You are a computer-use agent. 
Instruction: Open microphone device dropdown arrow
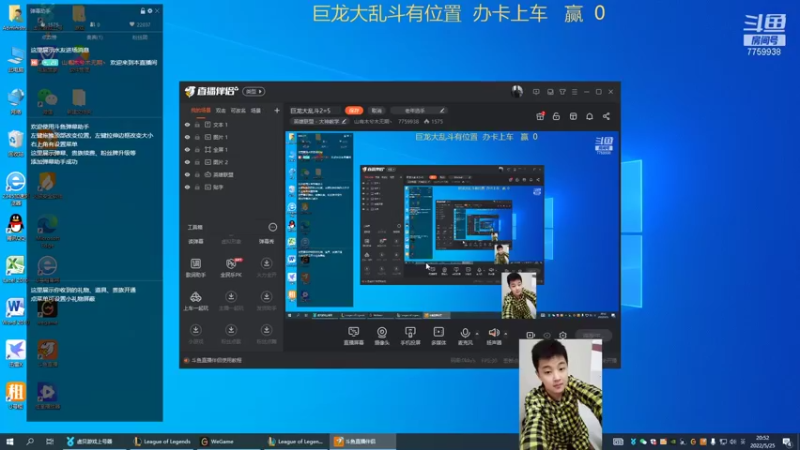(477, 334)
